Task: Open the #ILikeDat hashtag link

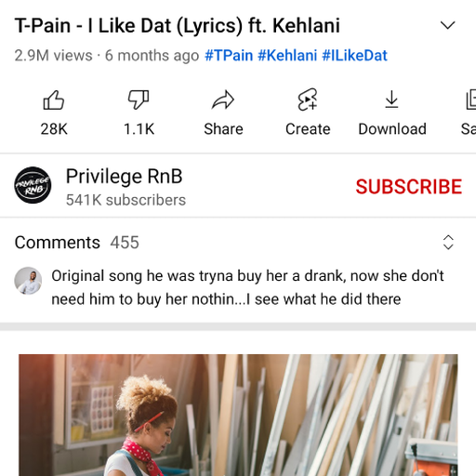Action: coord(354,56)
